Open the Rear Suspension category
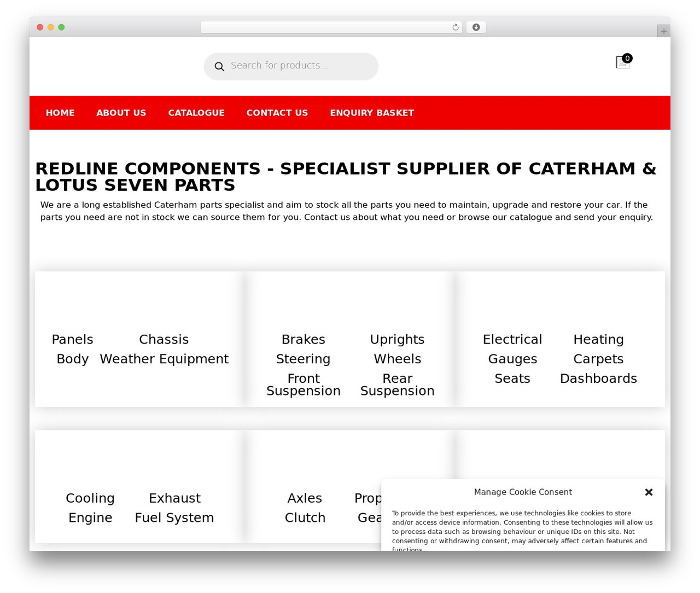 tap(398, 385)
